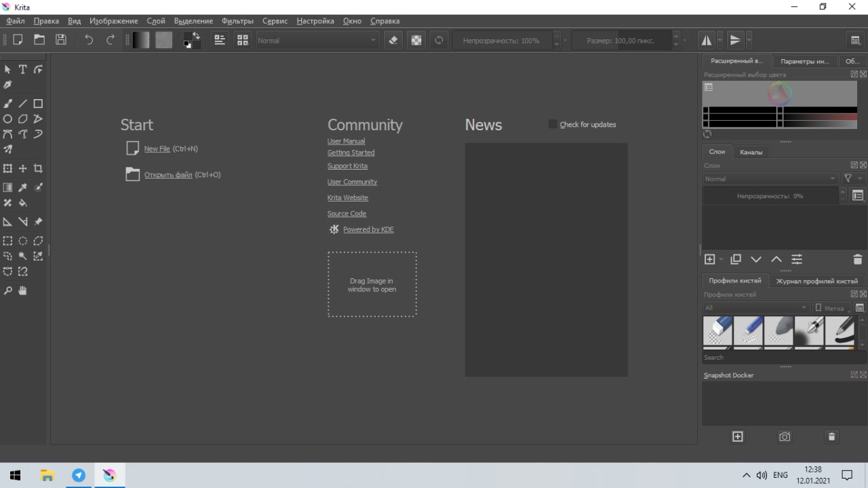The image size is (868, 488).
Task: Open layer properties sliders icon
Action: coord(797,259)
